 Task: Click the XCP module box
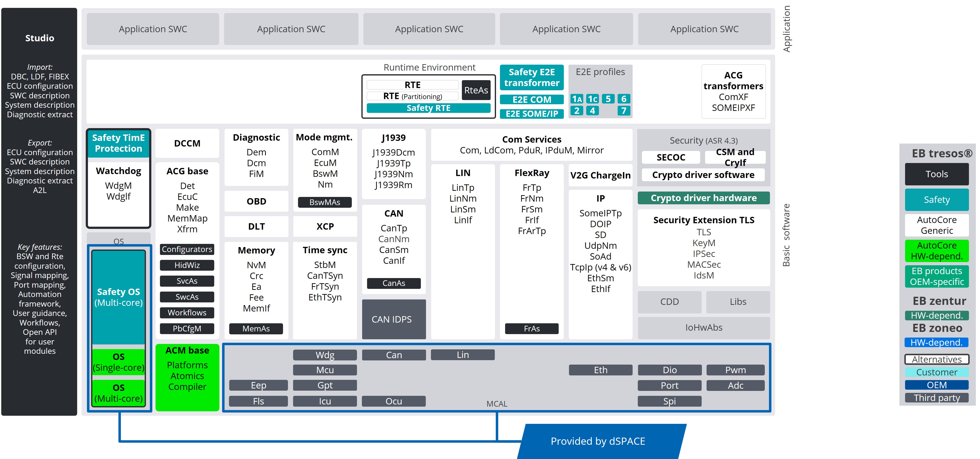pyautogui.click(x=325, y=226)
